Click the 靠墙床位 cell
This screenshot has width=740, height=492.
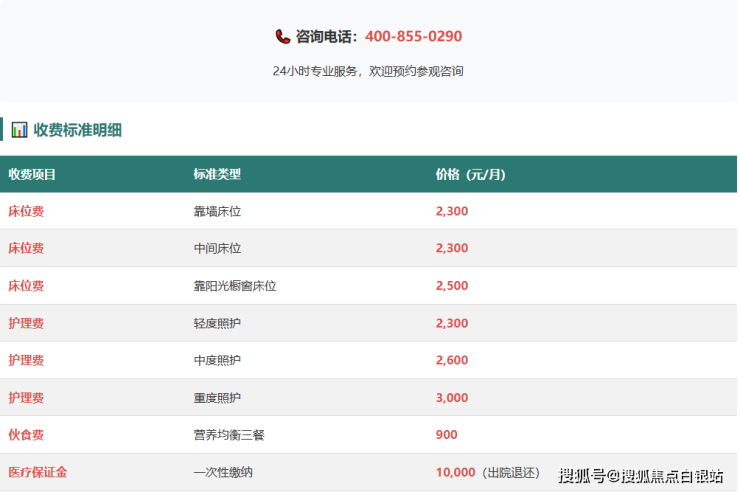[x=217, y=211]
